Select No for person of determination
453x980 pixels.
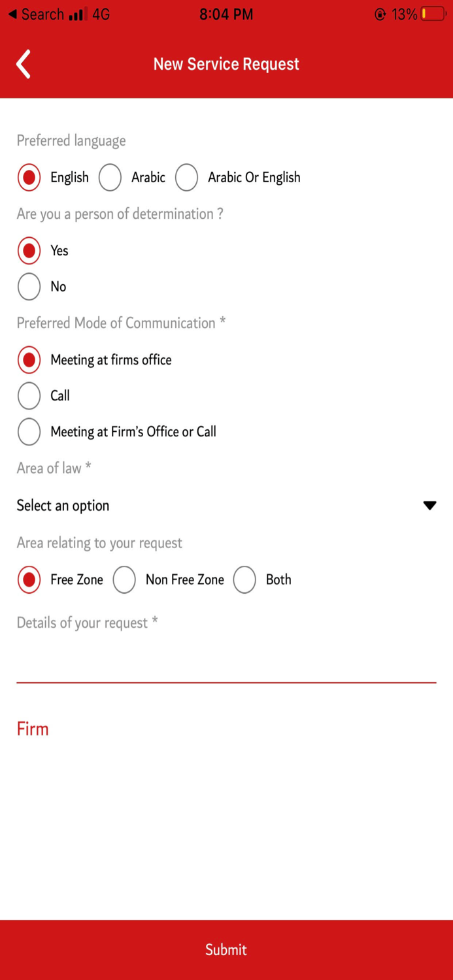pos(29,287)
